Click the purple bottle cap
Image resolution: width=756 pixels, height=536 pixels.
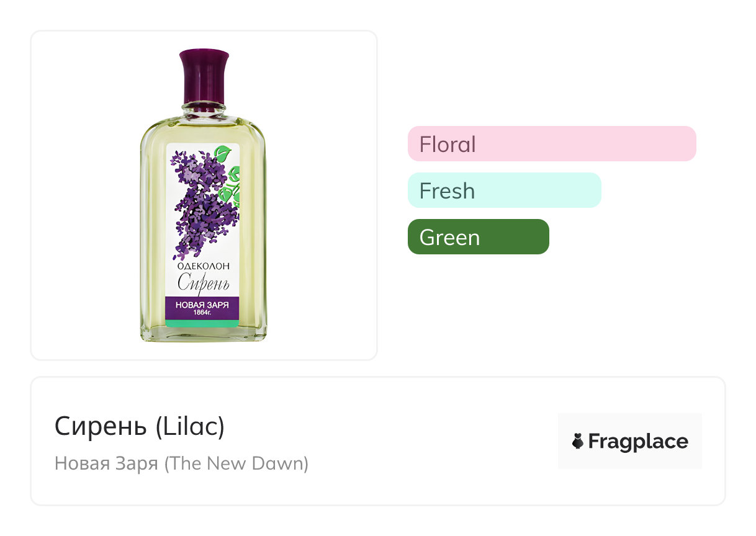point(204,74)
